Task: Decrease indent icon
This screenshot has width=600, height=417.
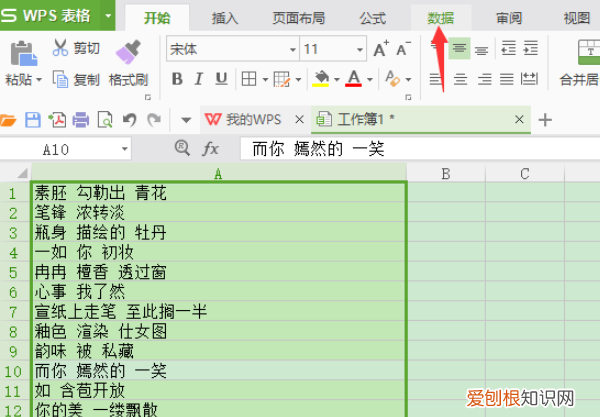Action: [509, 49]
